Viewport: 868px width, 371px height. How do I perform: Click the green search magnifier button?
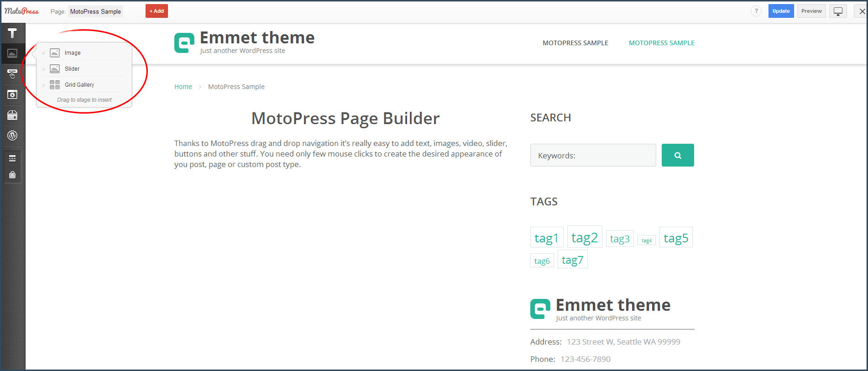pyautogui.click(x=678, y=155)
